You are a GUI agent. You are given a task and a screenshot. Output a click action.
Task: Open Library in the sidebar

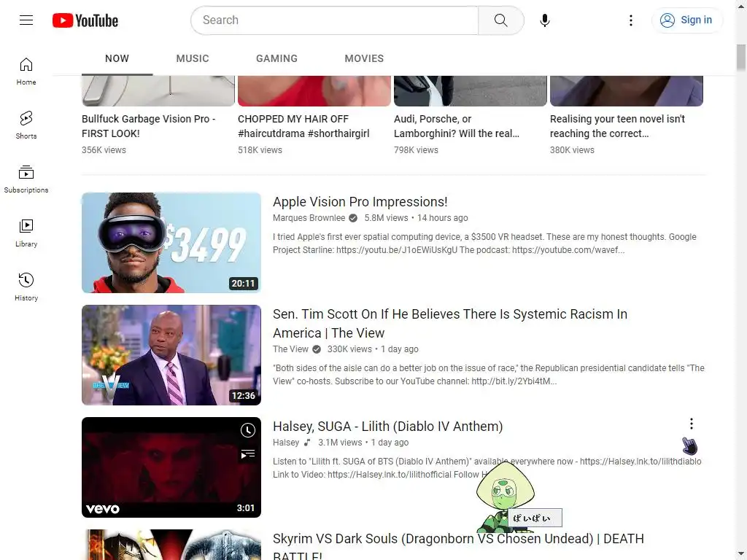tap(26, 233)
